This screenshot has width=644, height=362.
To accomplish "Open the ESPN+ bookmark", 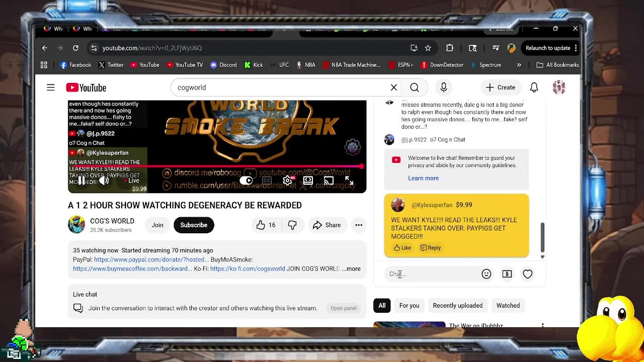I will 400,65.
